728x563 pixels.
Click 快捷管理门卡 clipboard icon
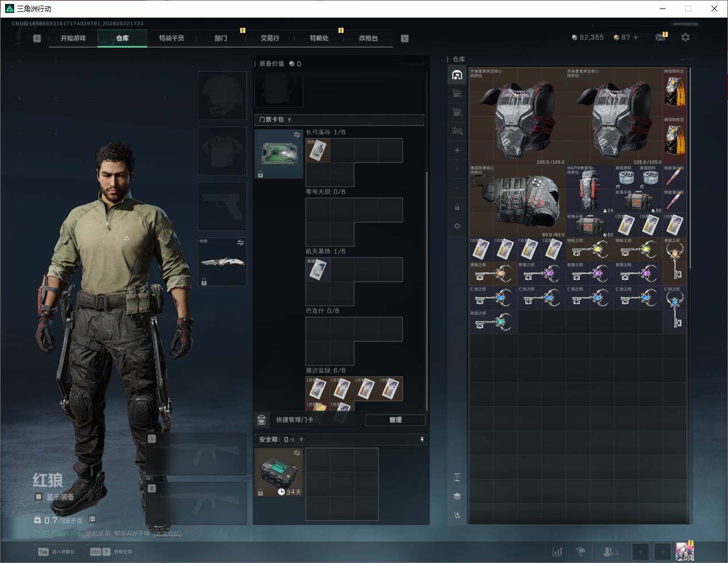(262, 420)
